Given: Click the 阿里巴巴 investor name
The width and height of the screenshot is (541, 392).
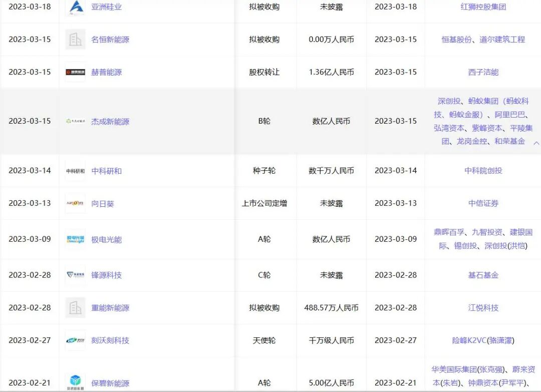Looking at the screenshot, I should (x=511, y=115).
